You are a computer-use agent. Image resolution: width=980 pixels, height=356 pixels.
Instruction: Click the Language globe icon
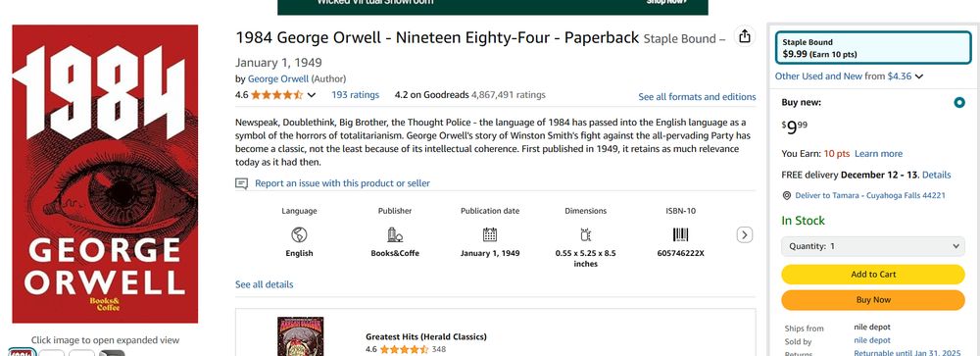click(x=299, y=235)
